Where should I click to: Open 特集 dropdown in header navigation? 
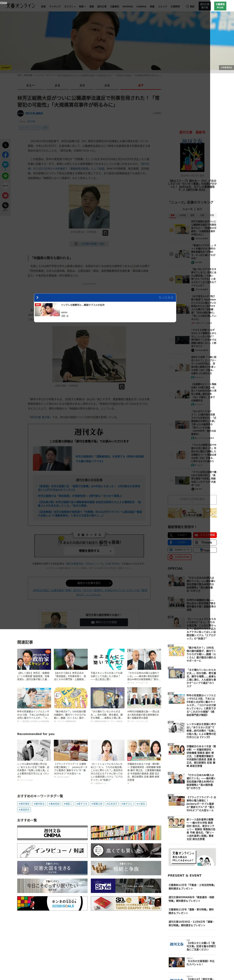(x=82, y=7)
